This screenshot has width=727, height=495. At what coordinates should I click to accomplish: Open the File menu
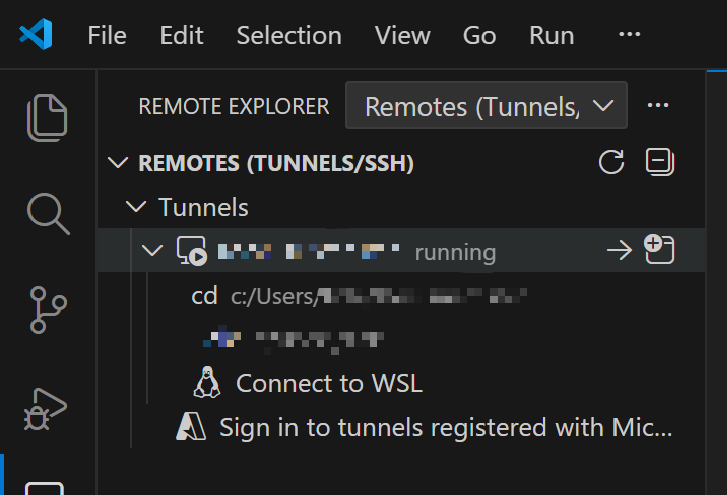tap(107, 36)
